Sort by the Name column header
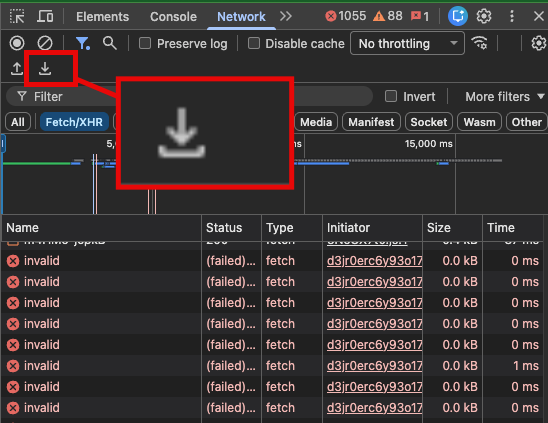 tap(101, 228)
